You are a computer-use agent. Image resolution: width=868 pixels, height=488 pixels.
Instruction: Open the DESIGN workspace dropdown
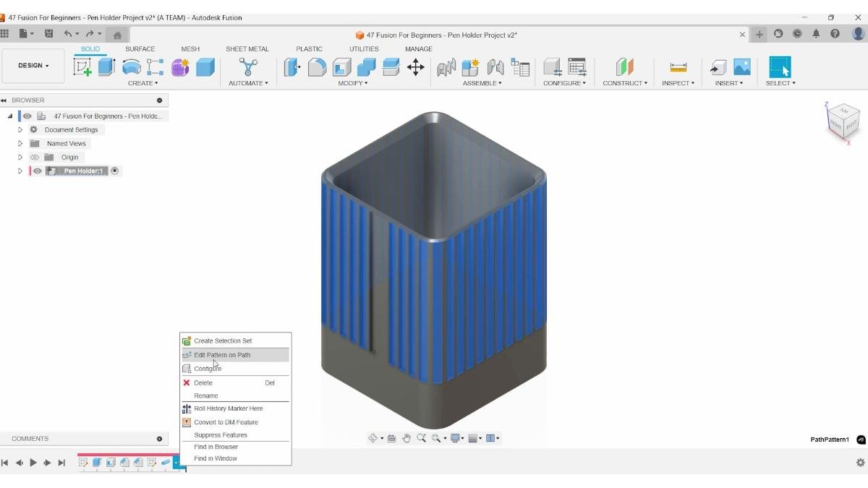pyautogui.click(x=33, y=65)
